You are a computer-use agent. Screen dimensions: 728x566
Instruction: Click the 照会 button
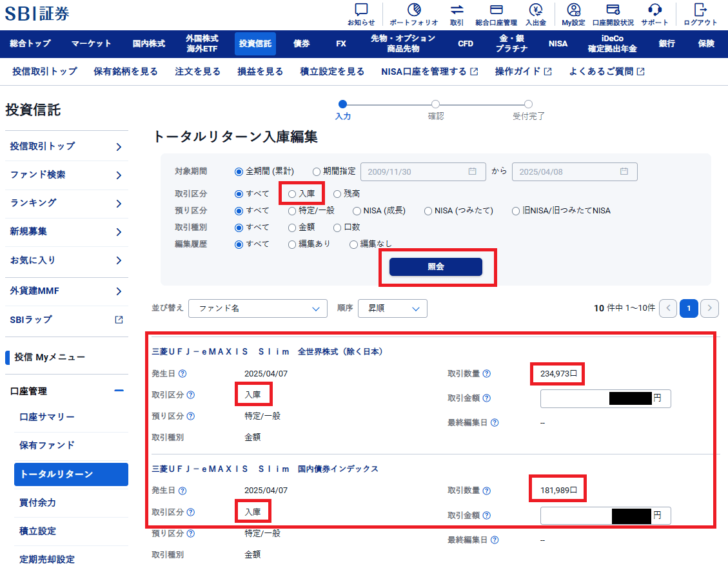pyautogui.click(x=435, y=266)
